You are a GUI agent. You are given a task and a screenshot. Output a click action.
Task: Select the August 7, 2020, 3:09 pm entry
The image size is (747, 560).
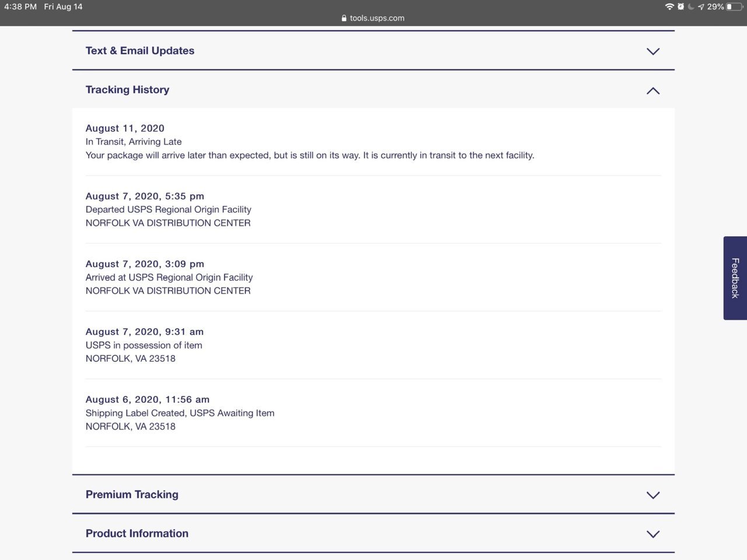[x=145, y=264]
